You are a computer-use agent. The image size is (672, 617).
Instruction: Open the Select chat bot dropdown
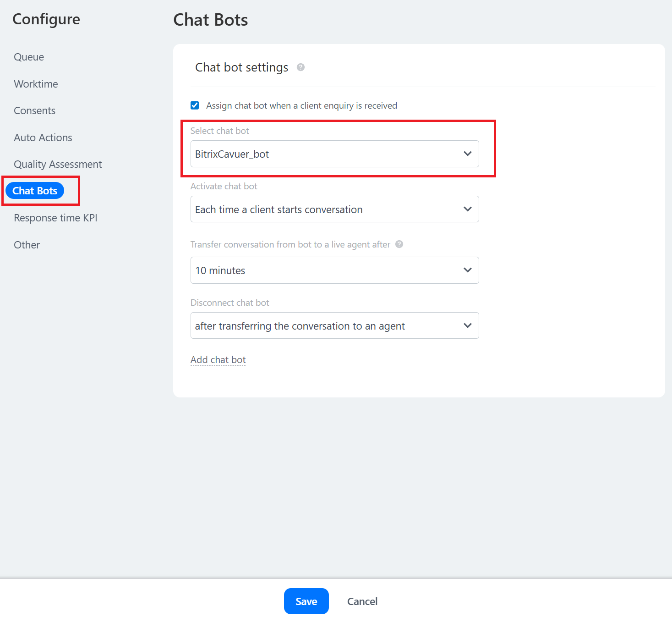[x=334, y=154]
